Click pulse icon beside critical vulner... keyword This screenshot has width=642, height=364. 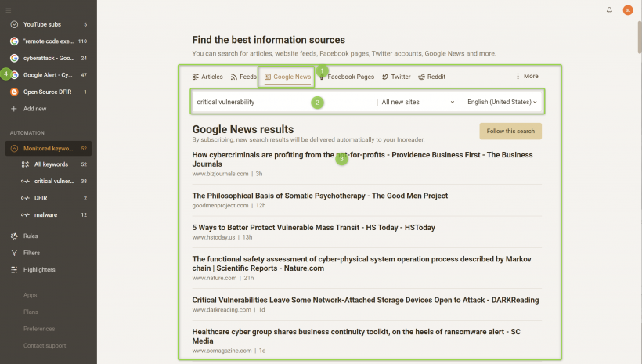(x=25, y=181)
